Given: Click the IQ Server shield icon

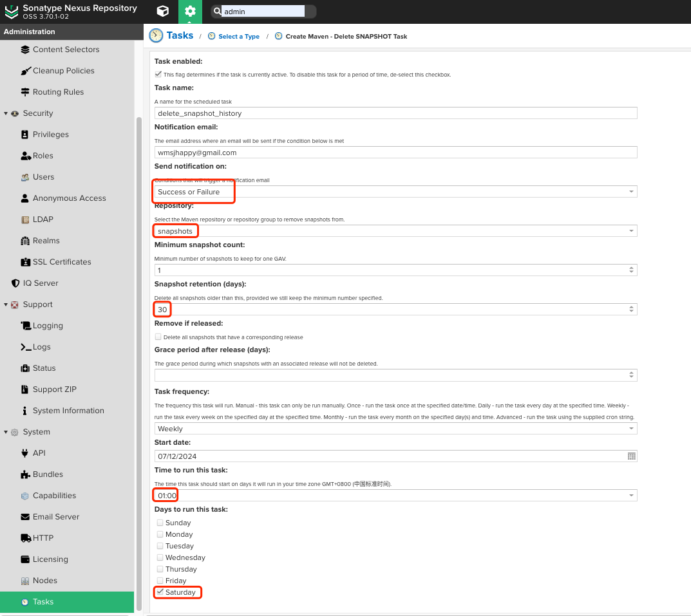Looking at the screenshot, I should click(x=16, y=283).
